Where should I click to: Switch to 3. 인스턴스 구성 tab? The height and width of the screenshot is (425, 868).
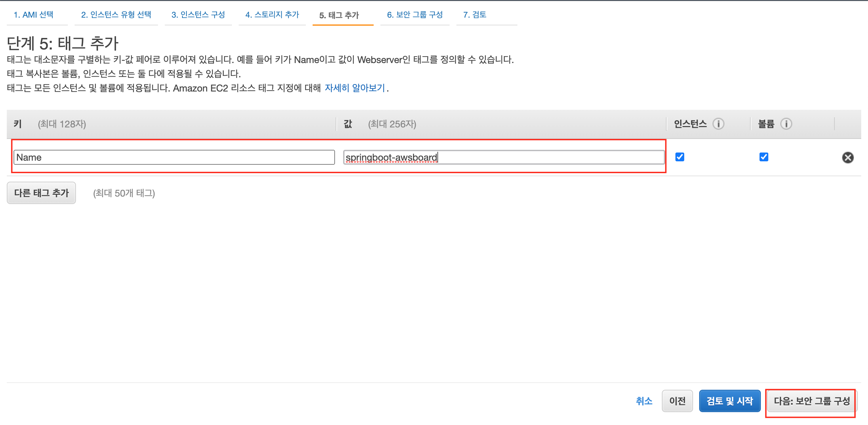point(198,15)
